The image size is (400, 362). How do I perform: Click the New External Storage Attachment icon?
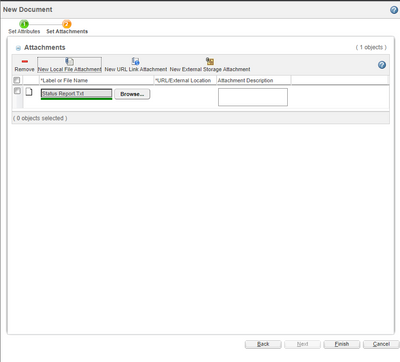[210, 61]
